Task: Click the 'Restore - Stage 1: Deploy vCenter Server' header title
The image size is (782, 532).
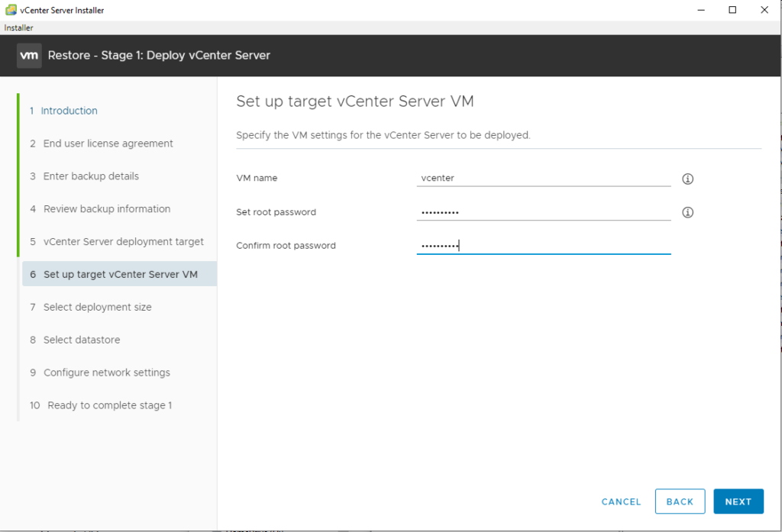Action: [159, 56]
